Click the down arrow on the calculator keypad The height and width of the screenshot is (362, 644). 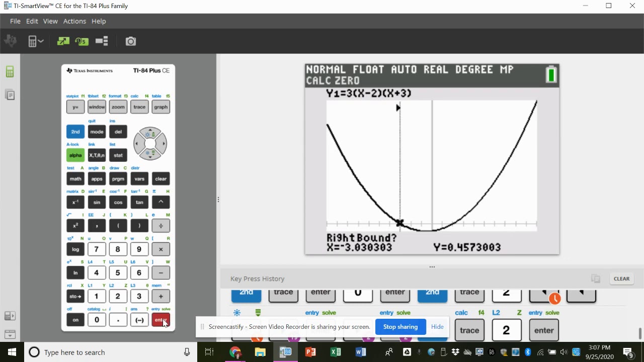[150, 155]
